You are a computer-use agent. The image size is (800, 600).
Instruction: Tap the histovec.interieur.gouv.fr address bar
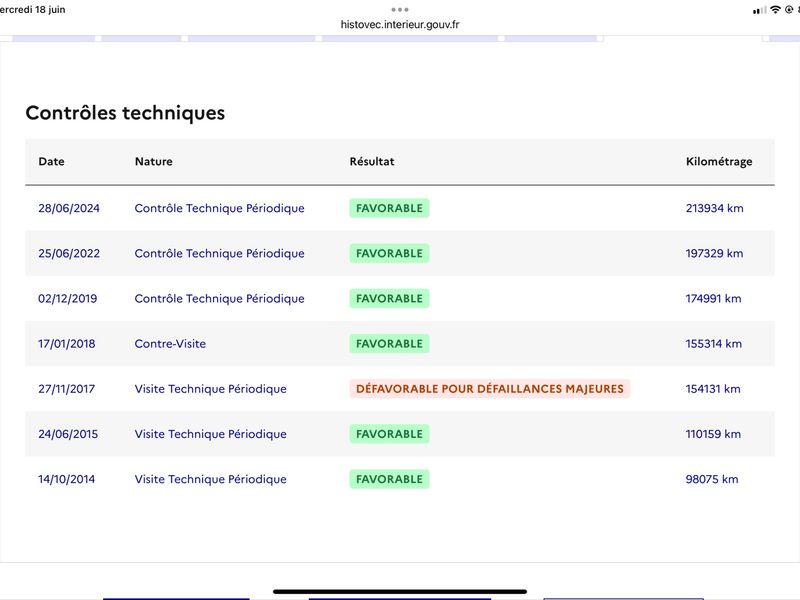400,24
